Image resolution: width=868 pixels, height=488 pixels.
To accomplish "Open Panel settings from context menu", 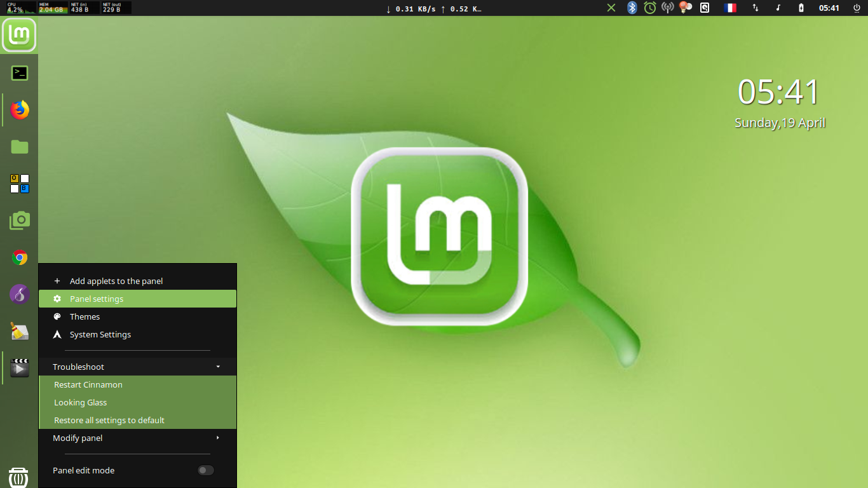I will 137,299.
